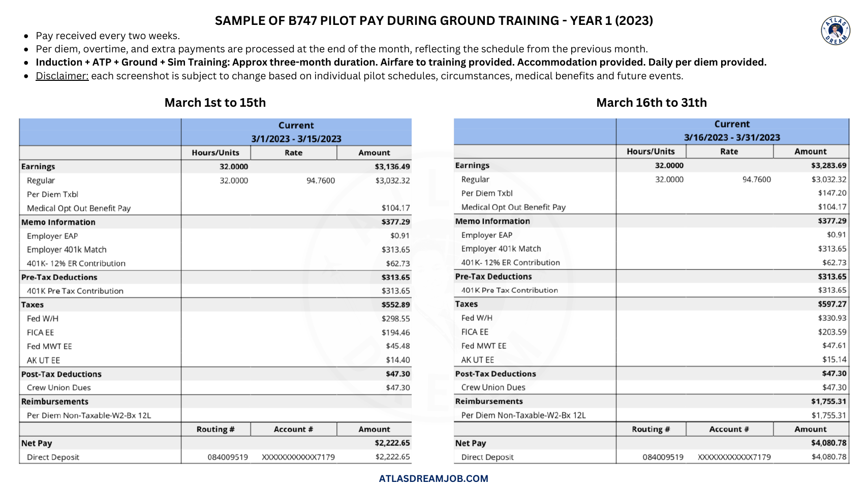The image size is (868, 488).
Task: Click 'Per Diem Non-Taxable-W2-Bx 12L' in March 1-15 table
Action: pos(89,415)
